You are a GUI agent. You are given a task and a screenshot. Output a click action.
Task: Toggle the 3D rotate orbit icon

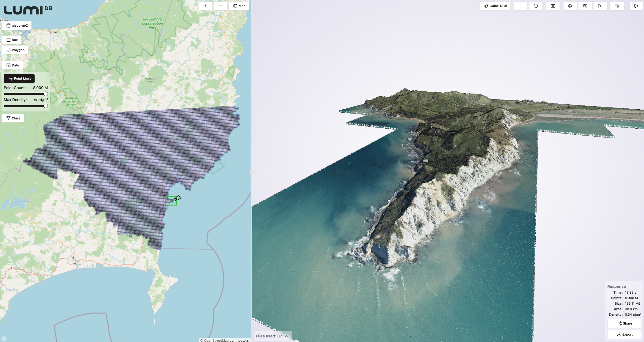[570, 6]
